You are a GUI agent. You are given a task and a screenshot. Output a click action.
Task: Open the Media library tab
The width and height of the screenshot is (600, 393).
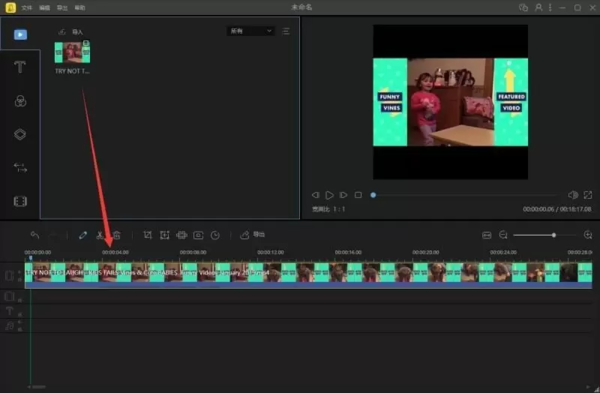pos(20,34)
